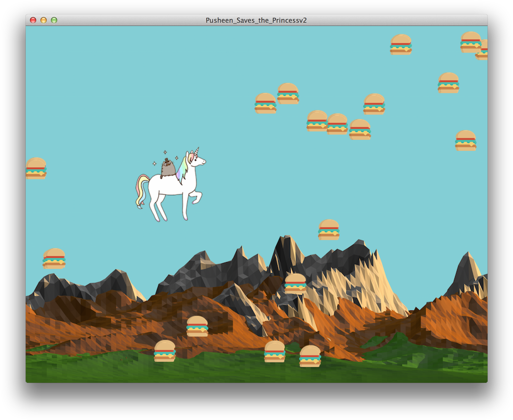Click the doubled burger above the left mountains
Image resolution: width=513 pixels, height=420 pixels.
[x=54, y=259]
